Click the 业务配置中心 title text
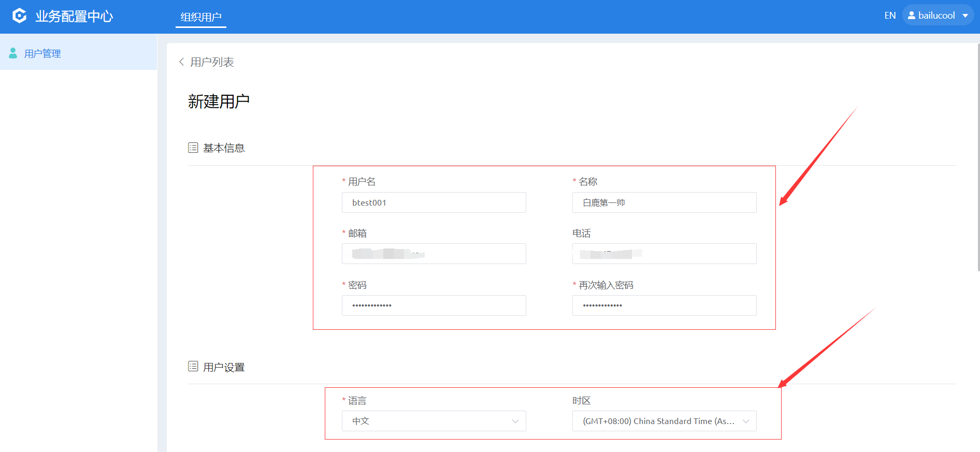 click(x=74, y=16)
